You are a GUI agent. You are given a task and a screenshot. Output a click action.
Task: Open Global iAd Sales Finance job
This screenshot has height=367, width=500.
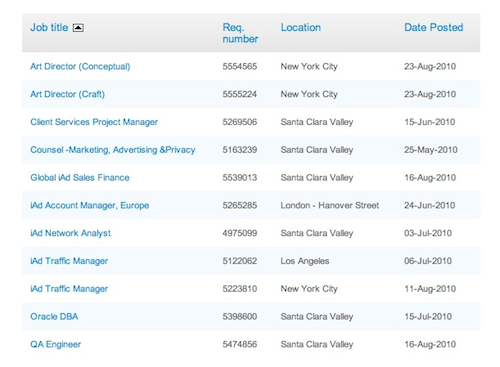pyautogui.click(x=80, y=177)
